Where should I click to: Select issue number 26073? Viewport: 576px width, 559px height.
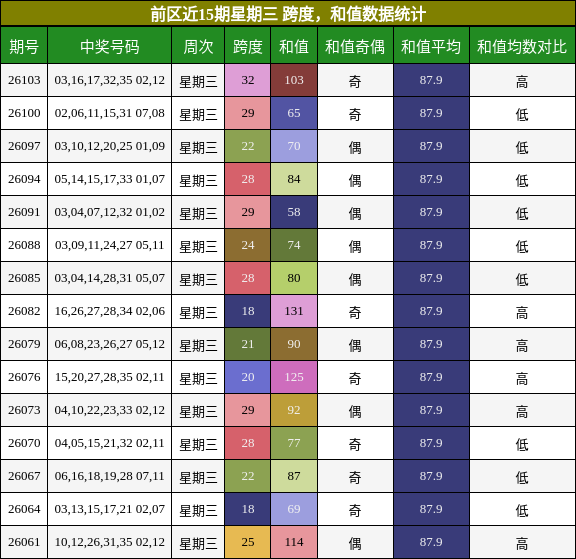(24, 410)
